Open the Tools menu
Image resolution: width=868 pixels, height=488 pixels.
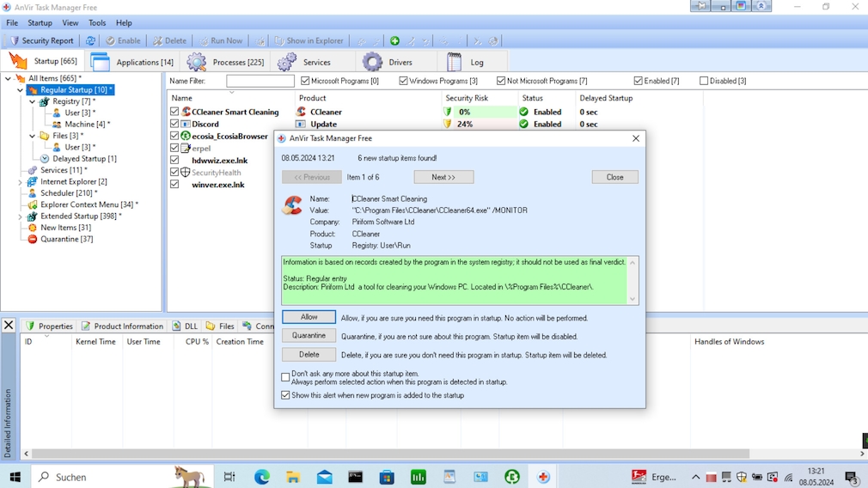[x=97, y=22]
